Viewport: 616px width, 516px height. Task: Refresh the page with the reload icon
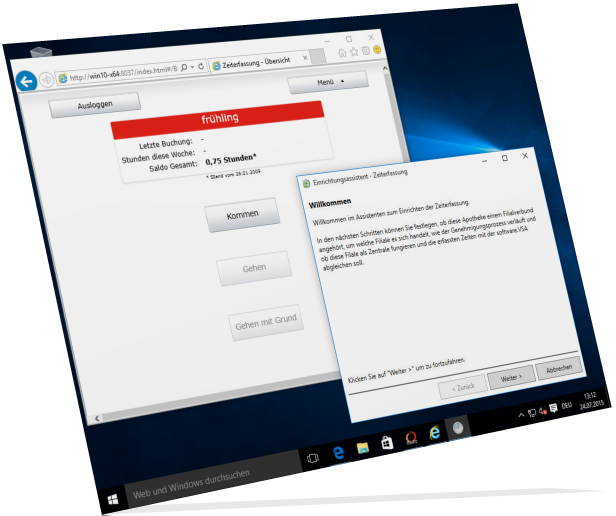(201, 66)
